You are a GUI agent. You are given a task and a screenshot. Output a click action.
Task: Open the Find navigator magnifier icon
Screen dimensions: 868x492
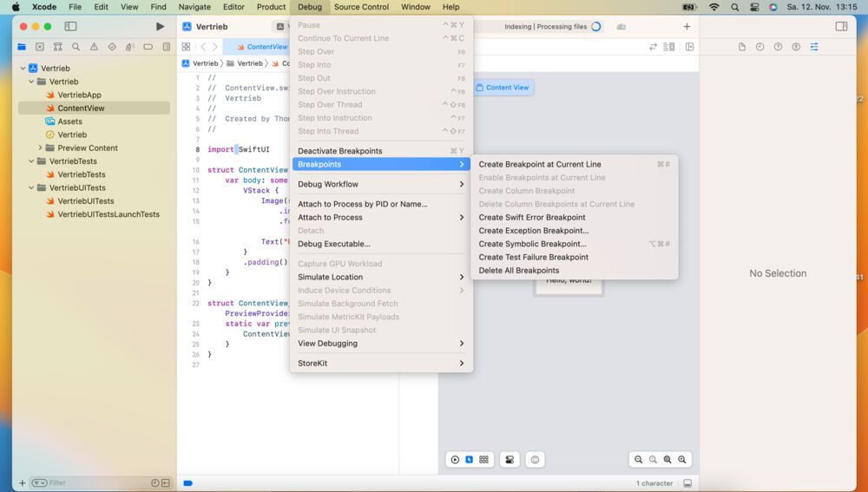76,47
